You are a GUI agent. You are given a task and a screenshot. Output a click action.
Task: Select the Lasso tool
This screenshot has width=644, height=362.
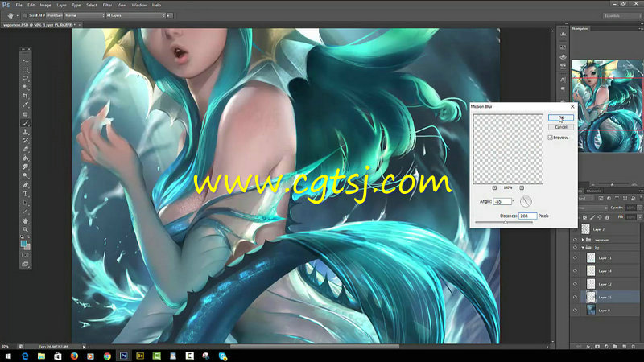point(25,78)
